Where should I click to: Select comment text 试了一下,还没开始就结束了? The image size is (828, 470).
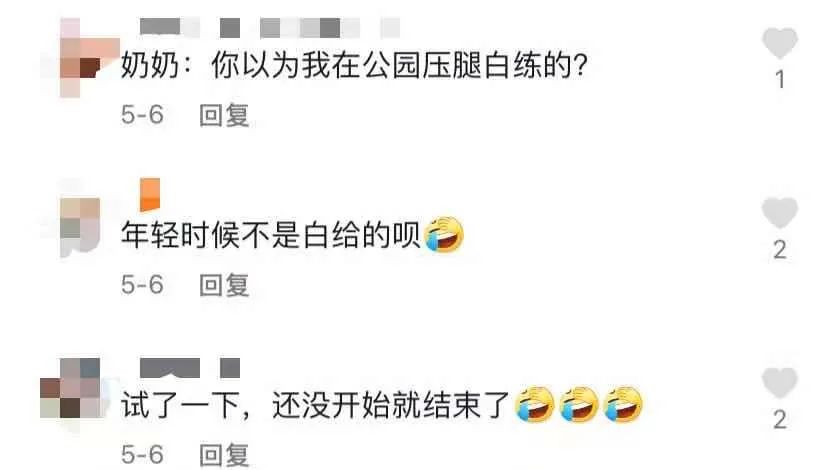pyautogui.click(x=315, y=405)
